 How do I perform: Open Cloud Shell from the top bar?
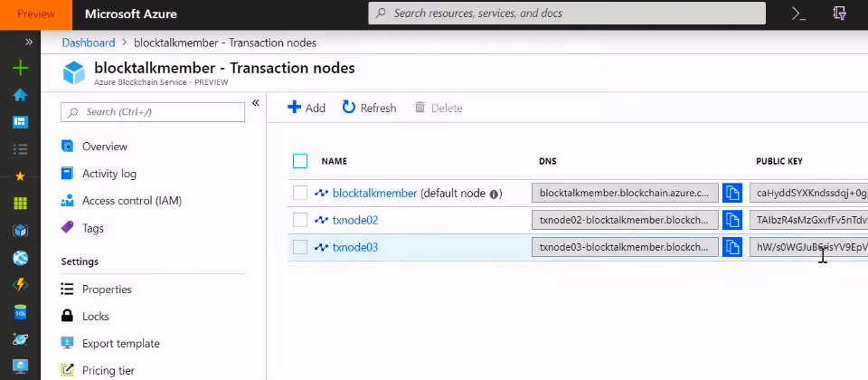(x=798, y=14)
